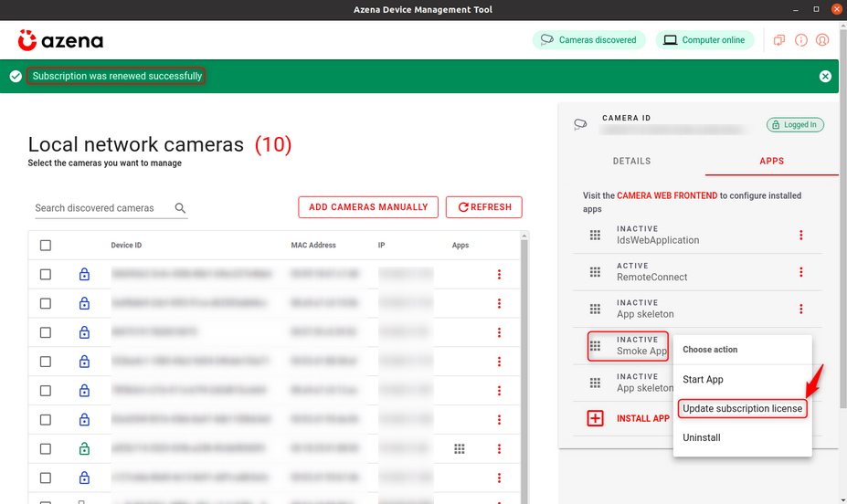
Task: Open the three-dot menu for RemoteConnect
Action: [x=801, y=272]
